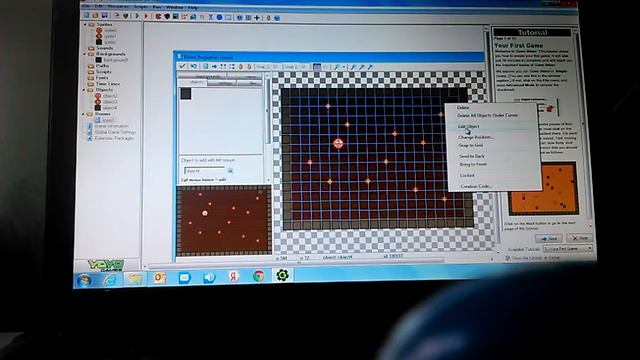Open the Window menu
Screen dimensions: 640x360
(175, 7)
